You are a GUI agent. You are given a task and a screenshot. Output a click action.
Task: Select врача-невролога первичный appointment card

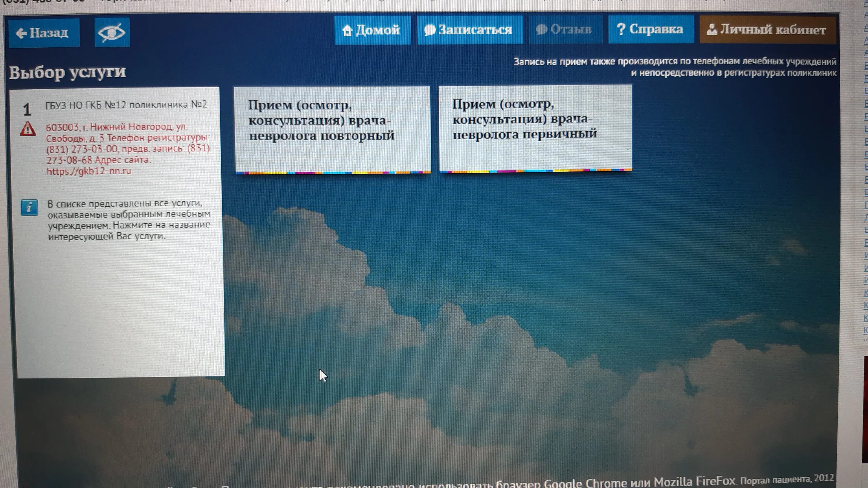click(x=536, y=128)
